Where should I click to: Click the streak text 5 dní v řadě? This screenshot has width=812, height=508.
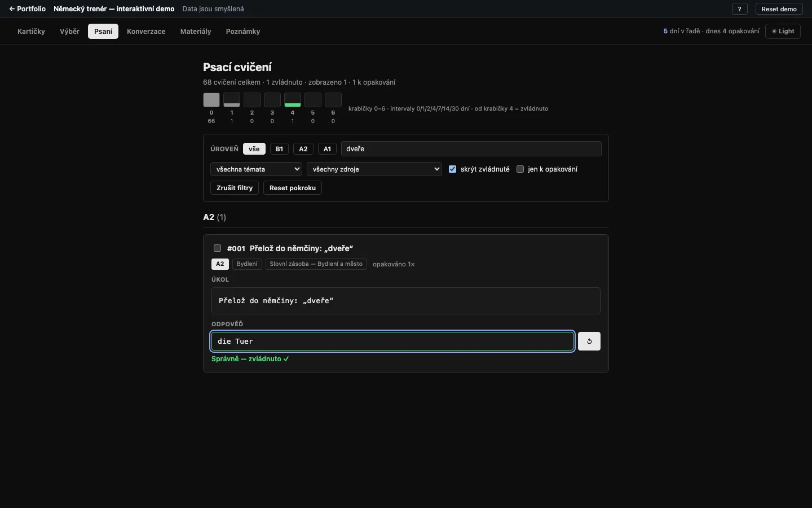pos(682,32)
